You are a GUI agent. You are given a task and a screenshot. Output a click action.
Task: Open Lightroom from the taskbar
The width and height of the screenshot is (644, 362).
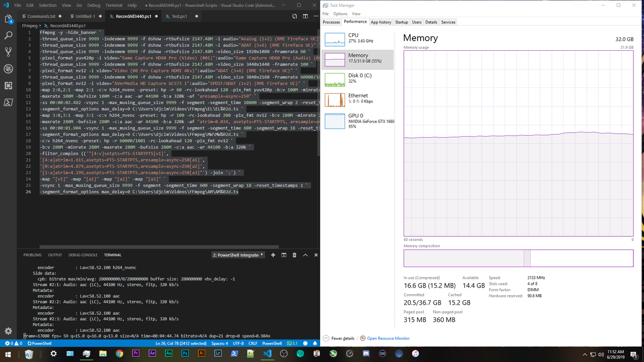pyautogui.click(x=218, y=354)
